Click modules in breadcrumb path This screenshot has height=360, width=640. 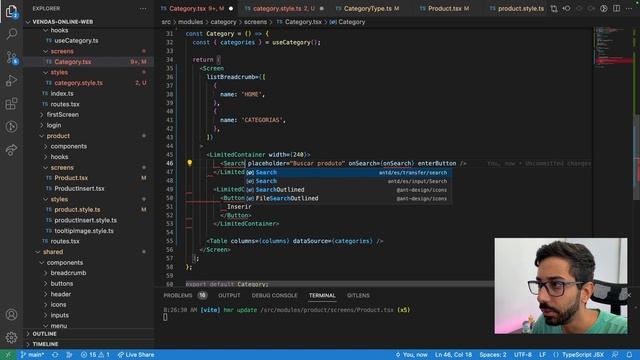point(190,22)
